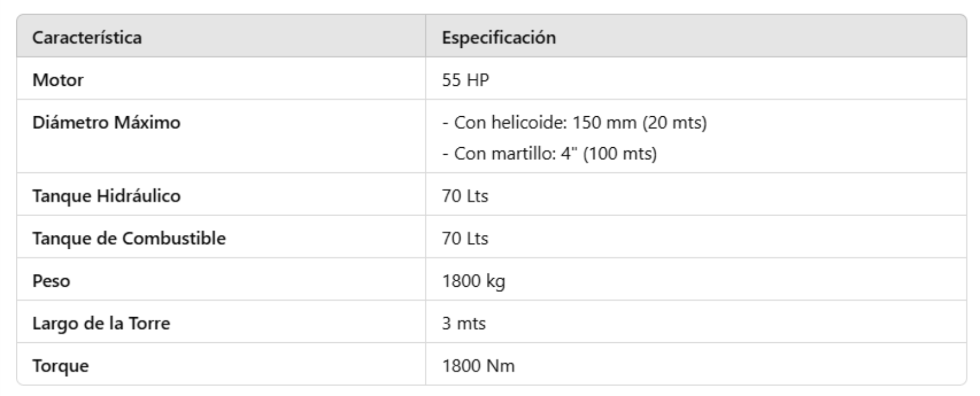
Task: Select the Torque row label
Action: [x=61, y=366]
